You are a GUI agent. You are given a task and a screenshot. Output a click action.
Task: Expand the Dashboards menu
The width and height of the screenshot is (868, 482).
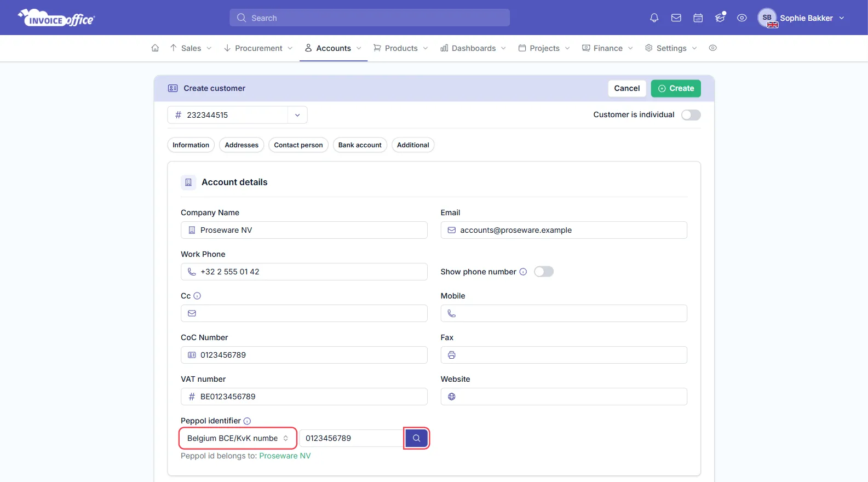[x=474, y=48]
